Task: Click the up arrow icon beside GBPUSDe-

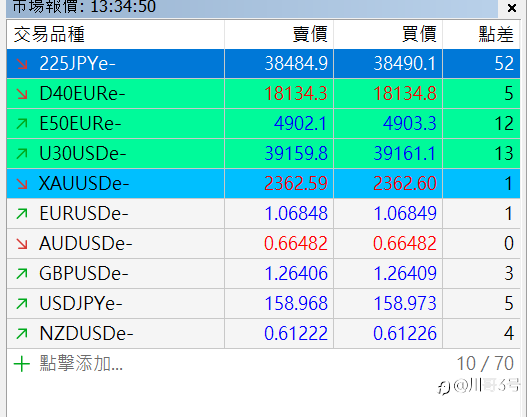Action: (x=22, y=274)
